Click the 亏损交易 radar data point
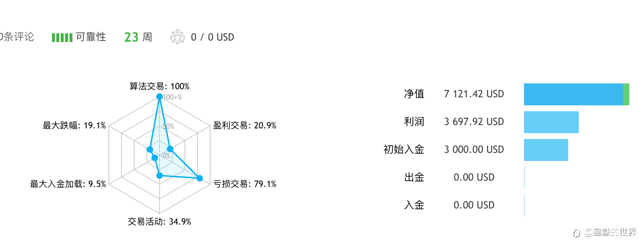This screenshot has height=248, width=644. 199,178
